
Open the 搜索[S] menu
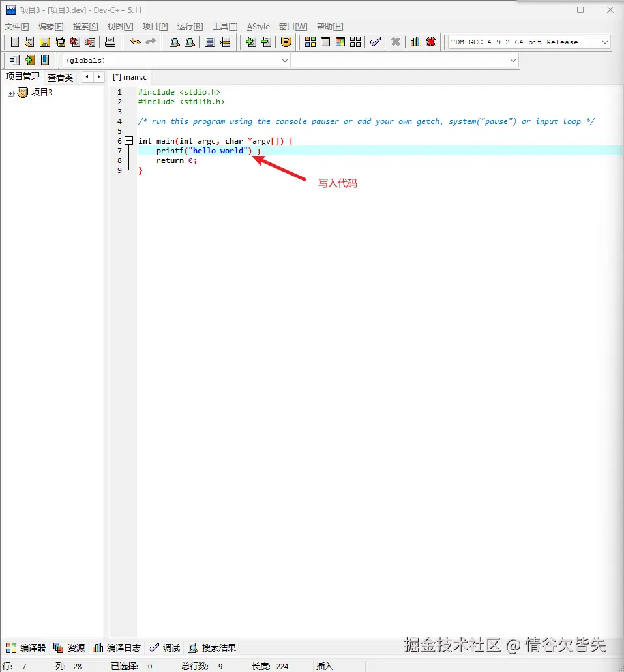(85, 27)
